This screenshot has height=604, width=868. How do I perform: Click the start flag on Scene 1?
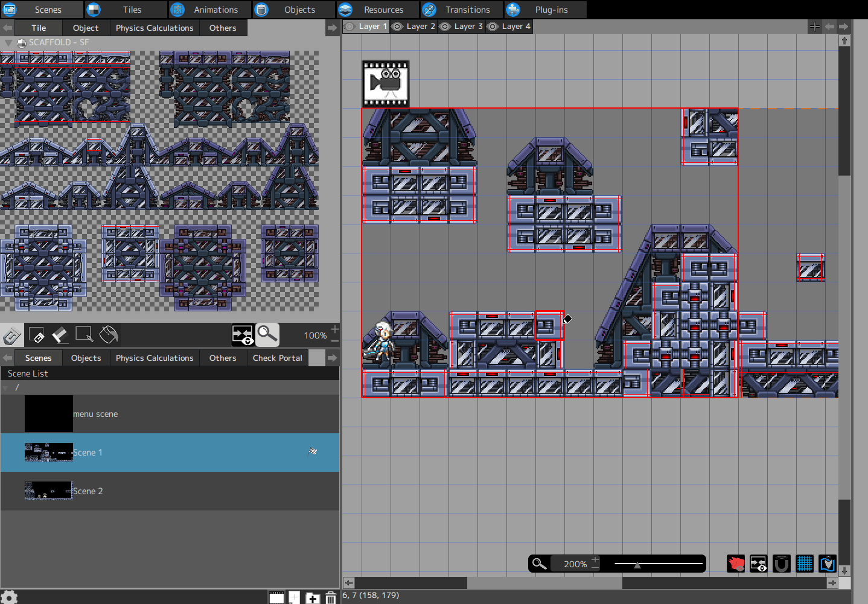pyautogui.click(x=313, y=451)
